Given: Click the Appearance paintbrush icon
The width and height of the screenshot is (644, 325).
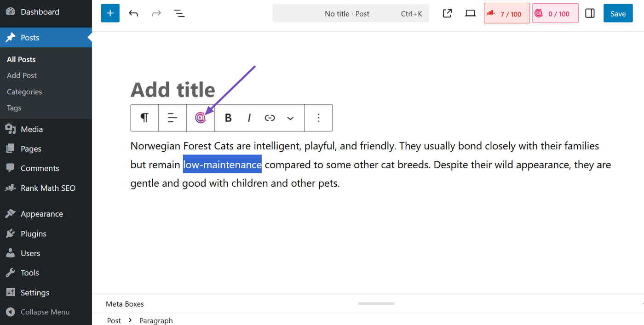Looking at the screenshot, I should pos(11,214).
